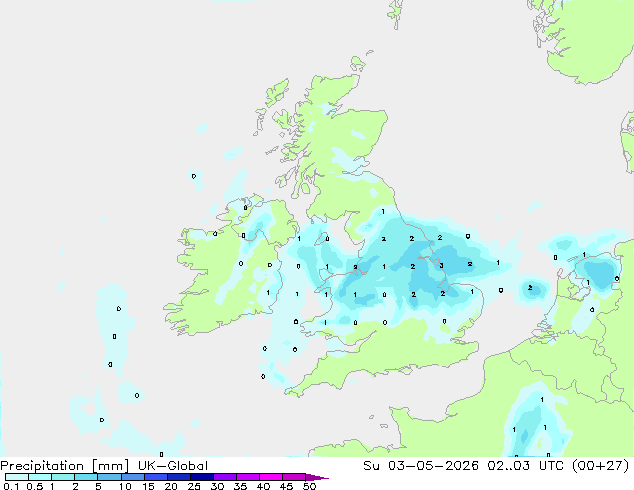
Task: Click the 45–50 mm legend color swatch
Action: pyautogui.click(x=294, y=477)
